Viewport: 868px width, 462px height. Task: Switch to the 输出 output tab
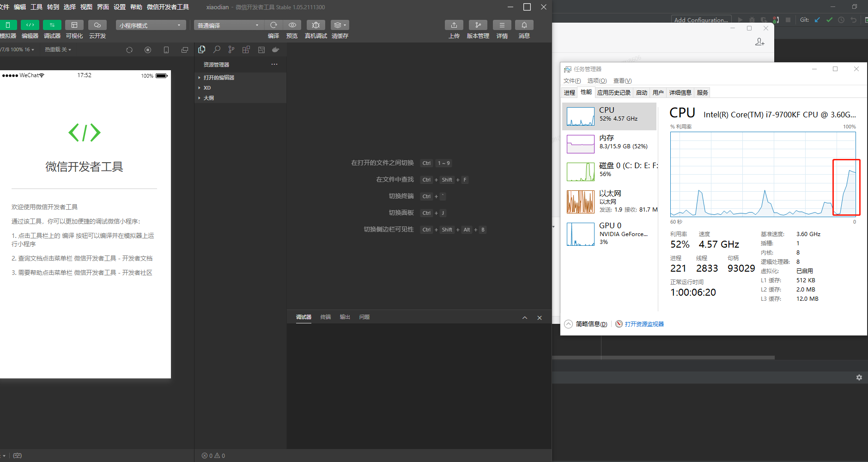pyautogui.click(x=345, y=317)
